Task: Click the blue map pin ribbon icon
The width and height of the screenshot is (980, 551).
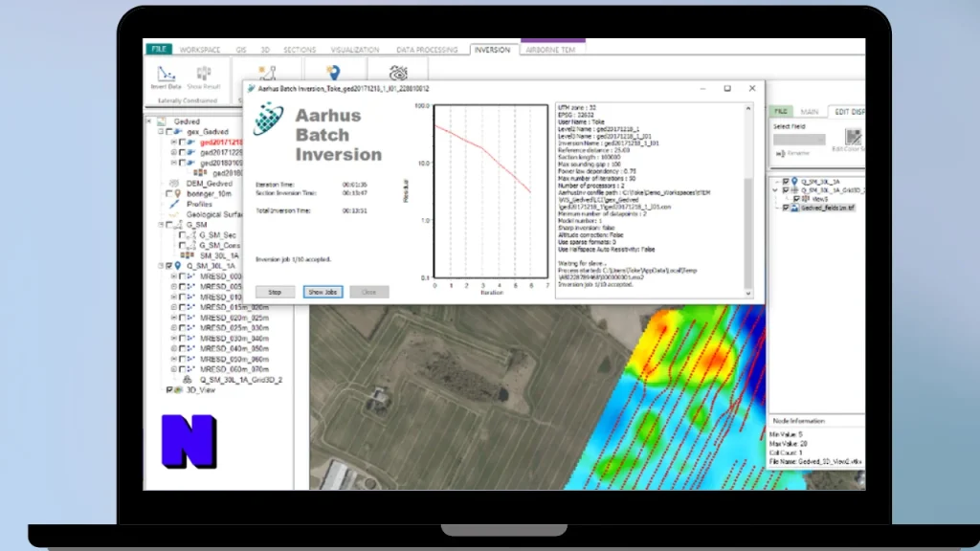Action: (x=334, y=73)
